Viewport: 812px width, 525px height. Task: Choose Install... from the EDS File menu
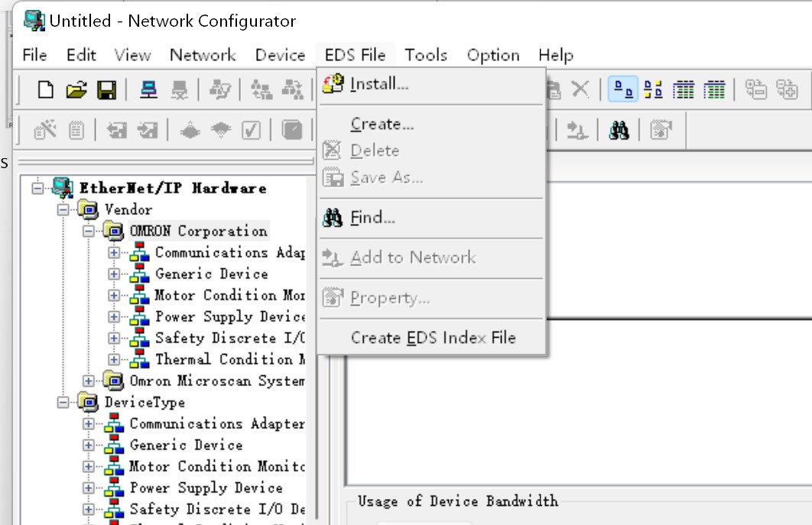(x=432, y=84)
